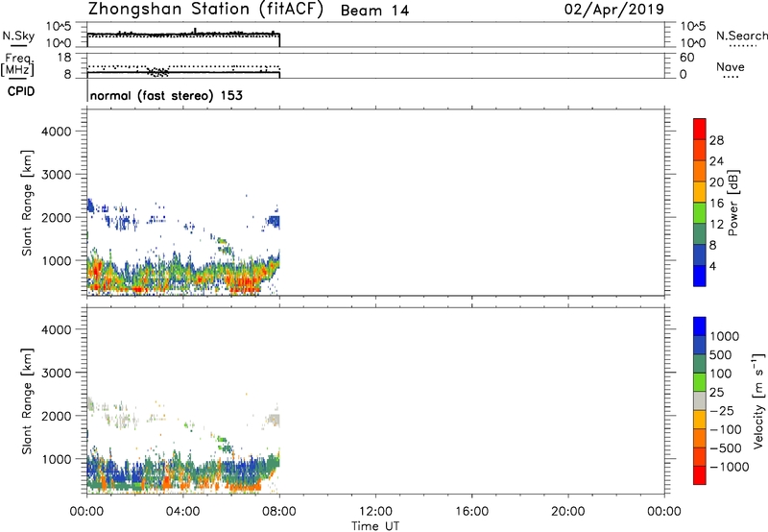Click the "N.Sky" legend label
The image size is (768, 532).
pos(18,36)
